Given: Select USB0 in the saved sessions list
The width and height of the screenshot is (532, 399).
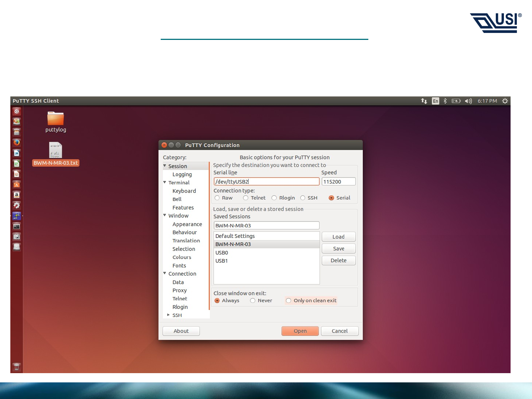Looking at the screenshot, I should click(x=266, y=253).
